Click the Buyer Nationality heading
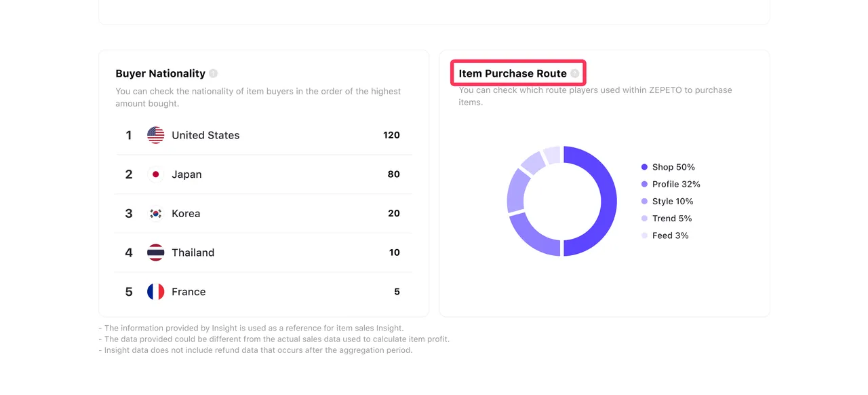Screen dimensions: 868x395 160,73
